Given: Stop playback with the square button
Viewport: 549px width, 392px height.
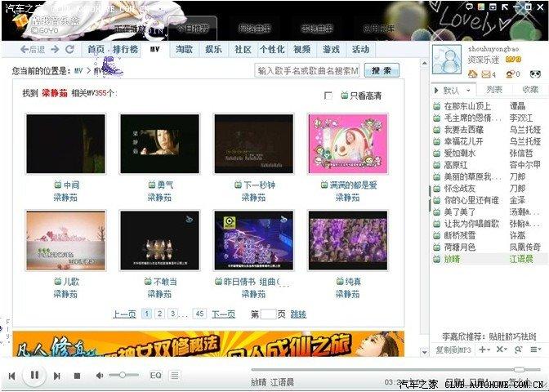Looking at the screenshot, I should [77, 376].
